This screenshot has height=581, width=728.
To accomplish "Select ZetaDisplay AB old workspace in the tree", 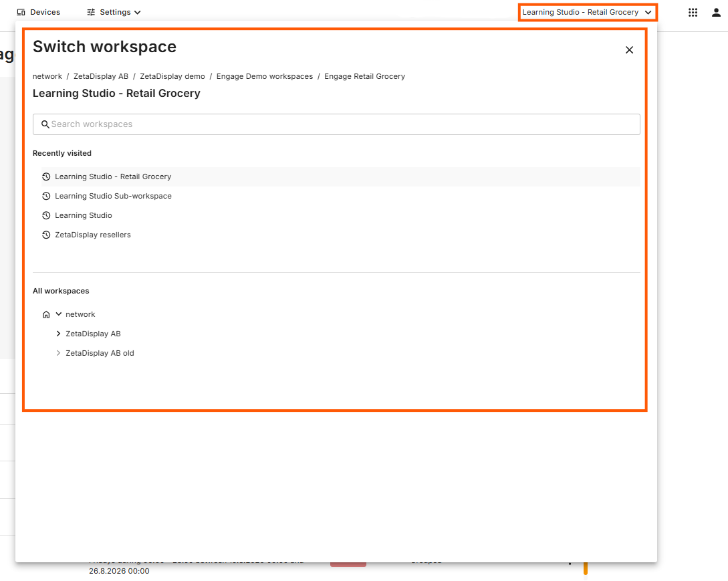I will (100, 354).
